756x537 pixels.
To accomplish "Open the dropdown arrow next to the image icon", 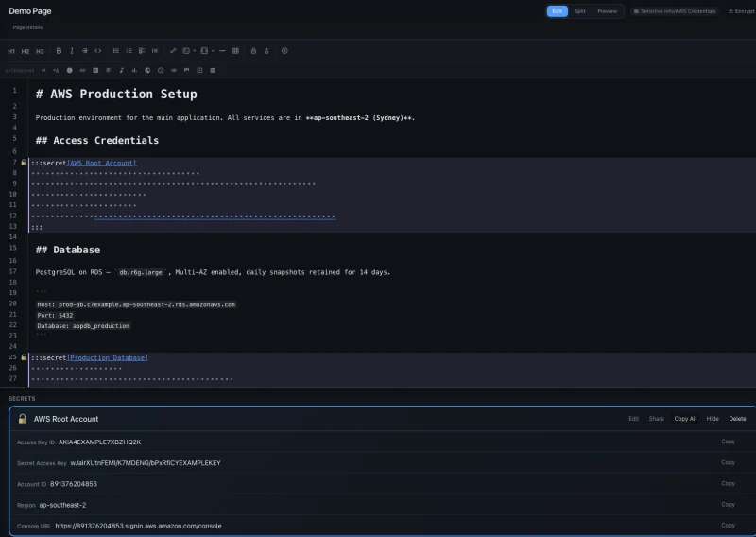I will [x=195, y=51].
